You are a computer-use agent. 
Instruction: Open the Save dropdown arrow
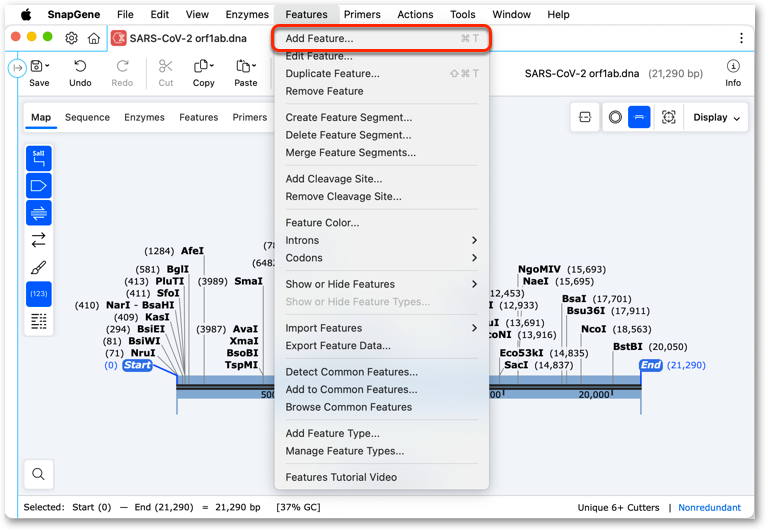coord(47,65)
